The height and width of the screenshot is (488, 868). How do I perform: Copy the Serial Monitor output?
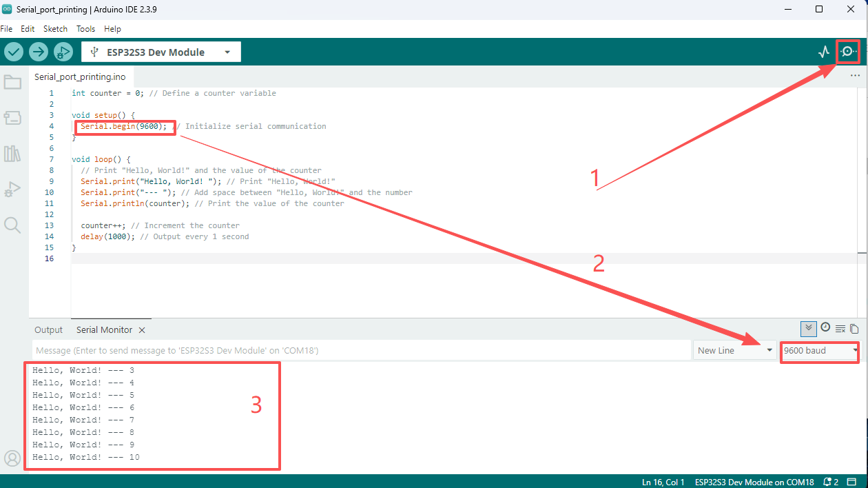tap(854, 329)
